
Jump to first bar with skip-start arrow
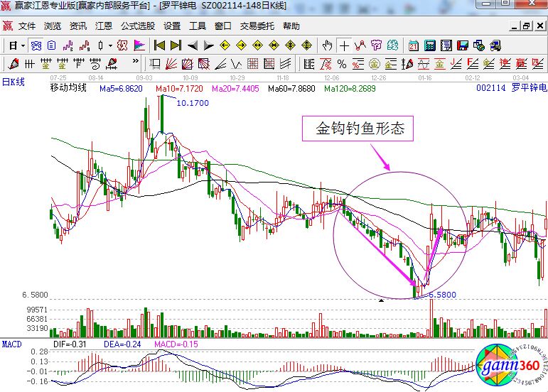point(160,45)
